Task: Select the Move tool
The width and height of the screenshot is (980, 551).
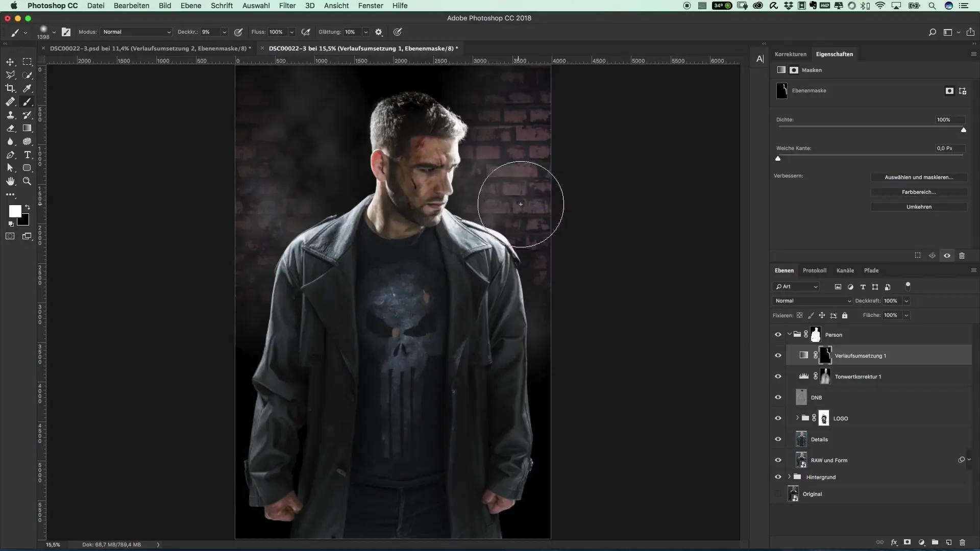Action: click(x=10, y=62)
